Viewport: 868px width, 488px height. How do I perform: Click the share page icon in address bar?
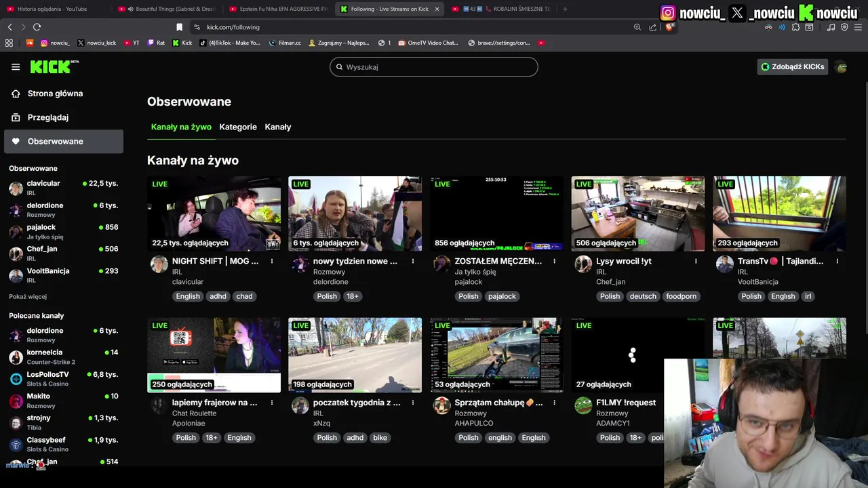point(652,27)
